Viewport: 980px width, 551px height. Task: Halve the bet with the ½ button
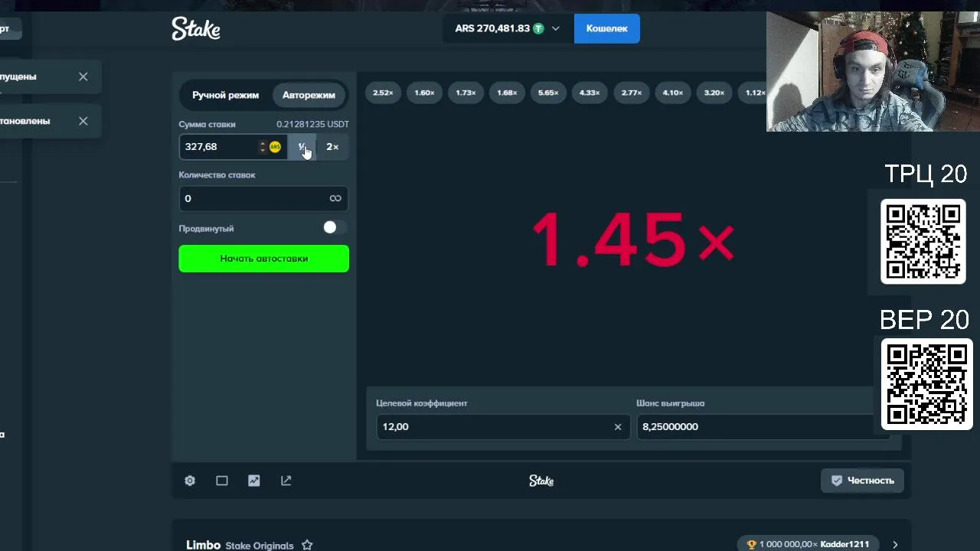pyautogui.click(x=302, y=147)
